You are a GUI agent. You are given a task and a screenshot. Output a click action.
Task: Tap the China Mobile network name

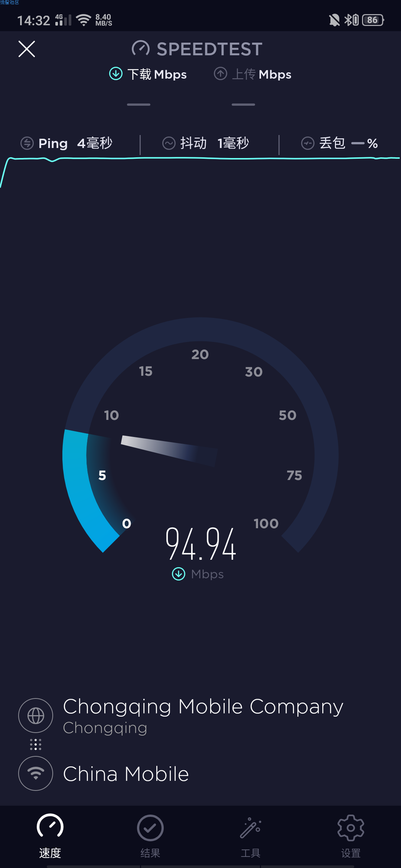[126, 774]
